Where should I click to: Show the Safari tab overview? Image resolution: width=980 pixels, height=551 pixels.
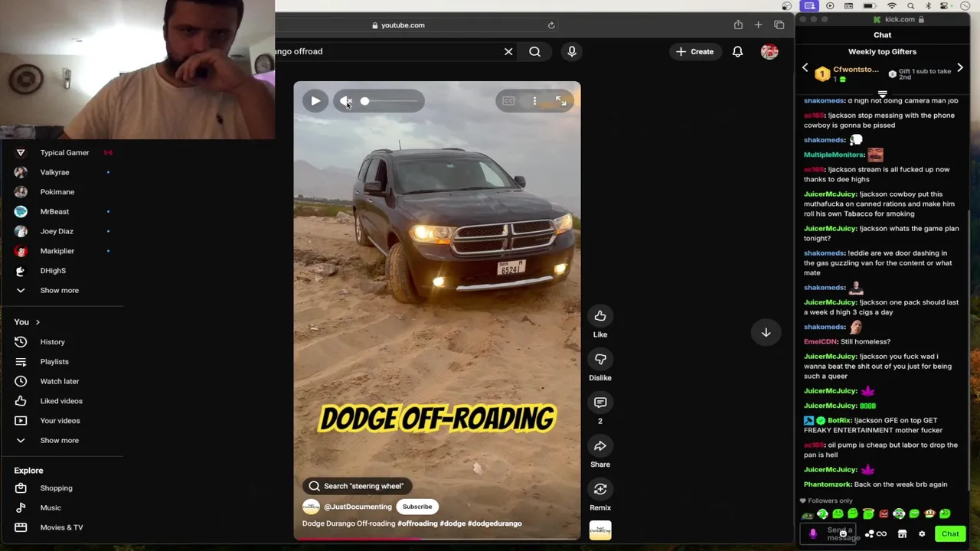(779, 25)
